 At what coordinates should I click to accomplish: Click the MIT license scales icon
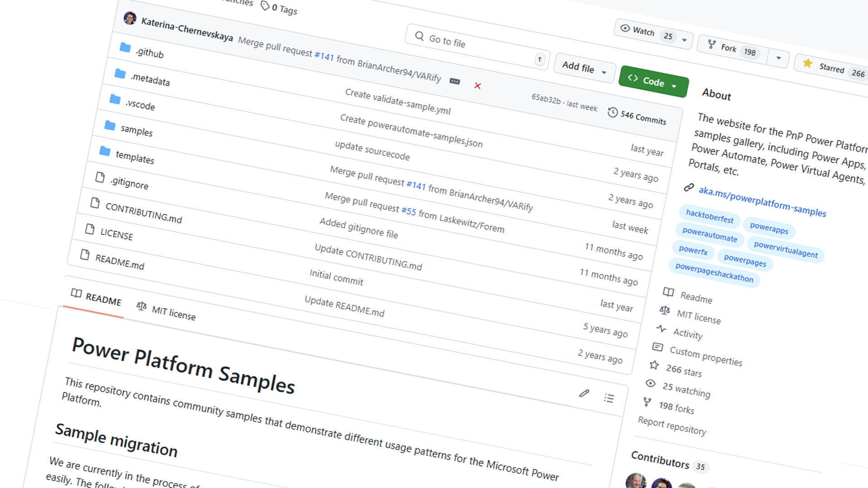664,311
